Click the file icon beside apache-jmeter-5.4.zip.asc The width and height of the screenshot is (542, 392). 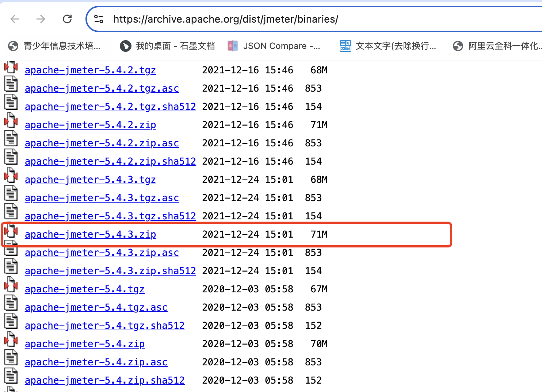[11, 357]
